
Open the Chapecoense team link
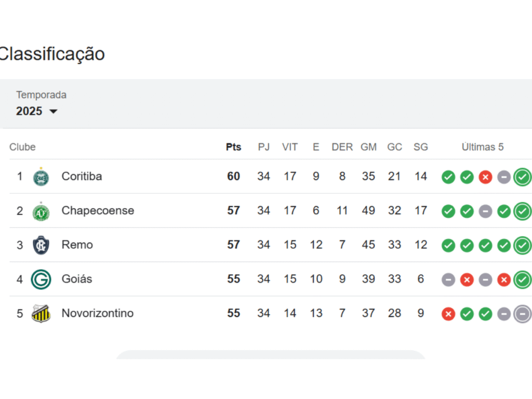pos(98,211)
